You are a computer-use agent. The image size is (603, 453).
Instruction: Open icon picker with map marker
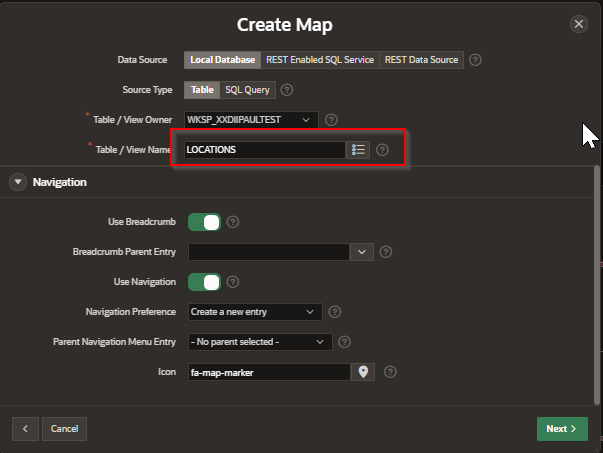363,372
